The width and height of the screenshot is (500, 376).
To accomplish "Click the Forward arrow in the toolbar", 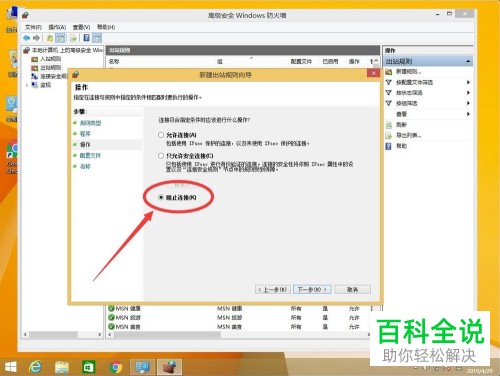I will (x=37, y=38).
